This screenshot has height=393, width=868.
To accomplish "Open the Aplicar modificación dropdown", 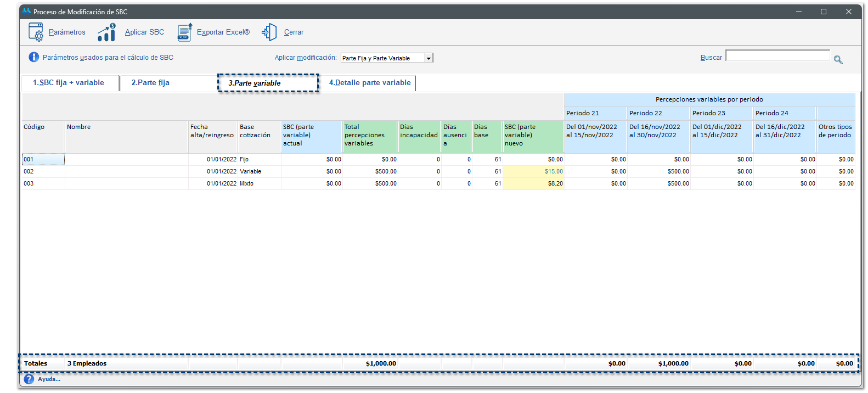I will click(429, 58).
